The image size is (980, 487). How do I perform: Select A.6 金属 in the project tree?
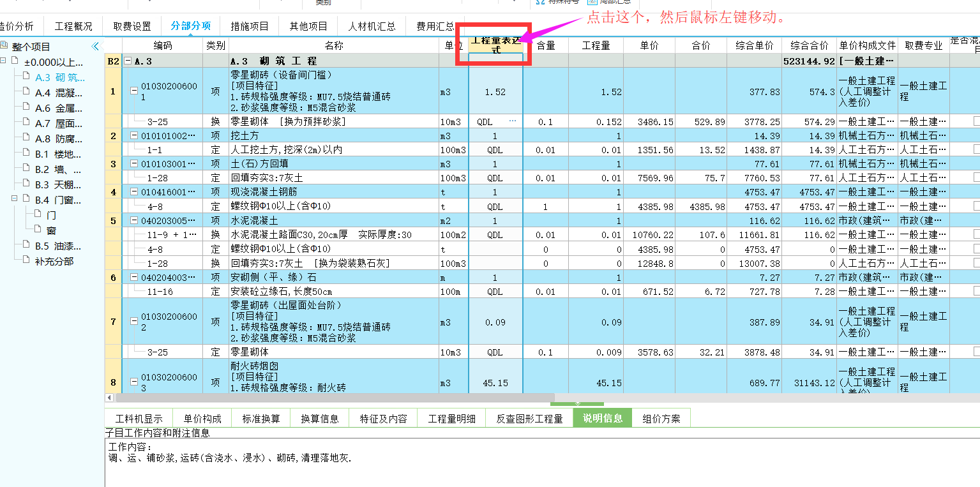(x=59, y=108)
